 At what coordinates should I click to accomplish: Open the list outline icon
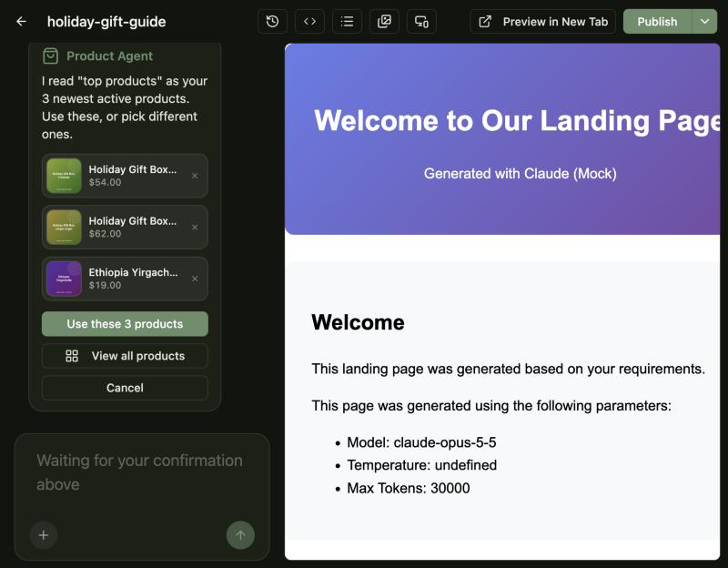347,22
